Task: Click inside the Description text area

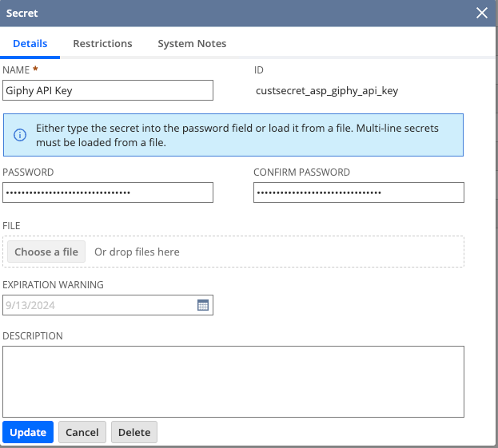Action: point(233,381)
